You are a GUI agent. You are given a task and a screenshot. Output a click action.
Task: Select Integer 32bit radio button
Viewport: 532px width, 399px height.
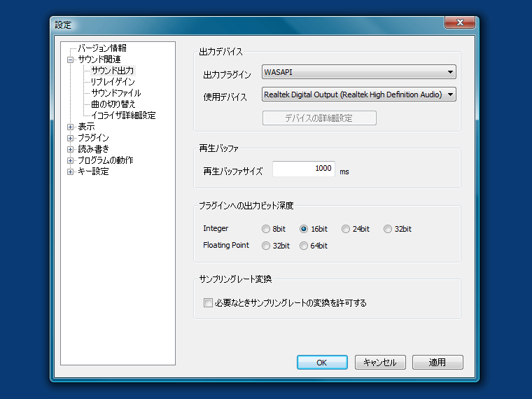coord(388,229)
